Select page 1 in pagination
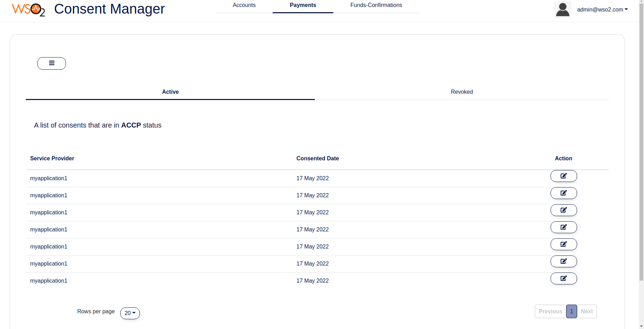Viewport: 644px width, 329px height. (x=571, y=311)
